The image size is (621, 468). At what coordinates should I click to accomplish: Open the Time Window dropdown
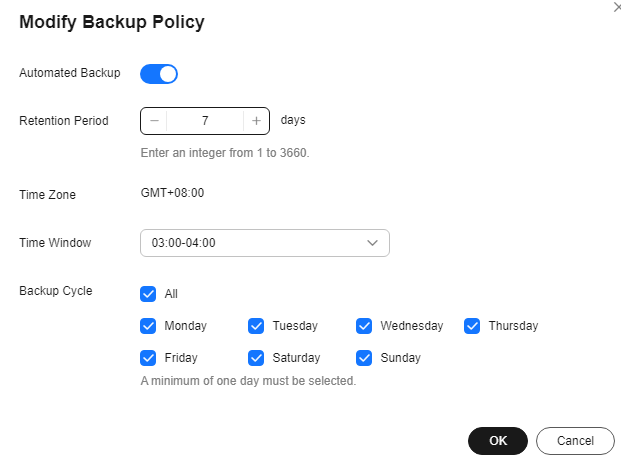click(264, 243)
